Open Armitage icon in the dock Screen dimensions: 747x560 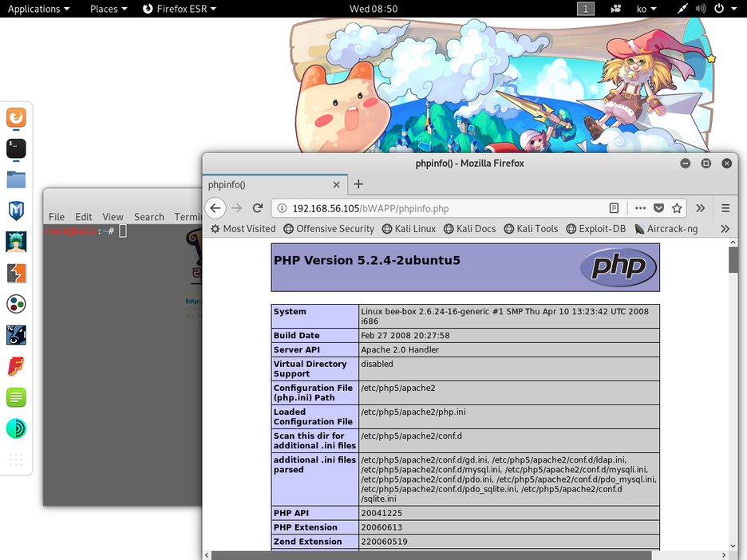(16, 242)
